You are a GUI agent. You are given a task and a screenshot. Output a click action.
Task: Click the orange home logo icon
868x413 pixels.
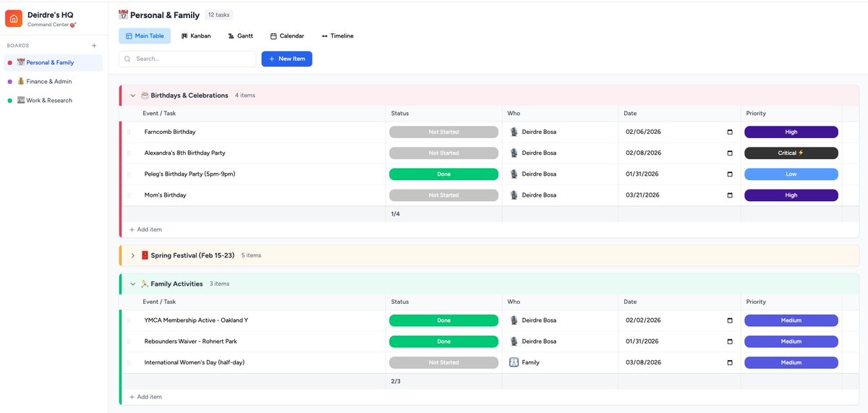(14, 18)
